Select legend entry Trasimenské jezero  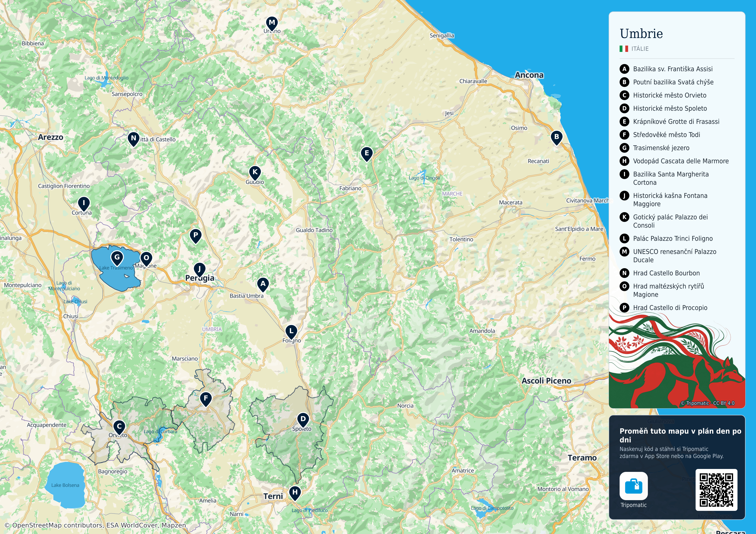pyautogui.click(x=655, y=148)
